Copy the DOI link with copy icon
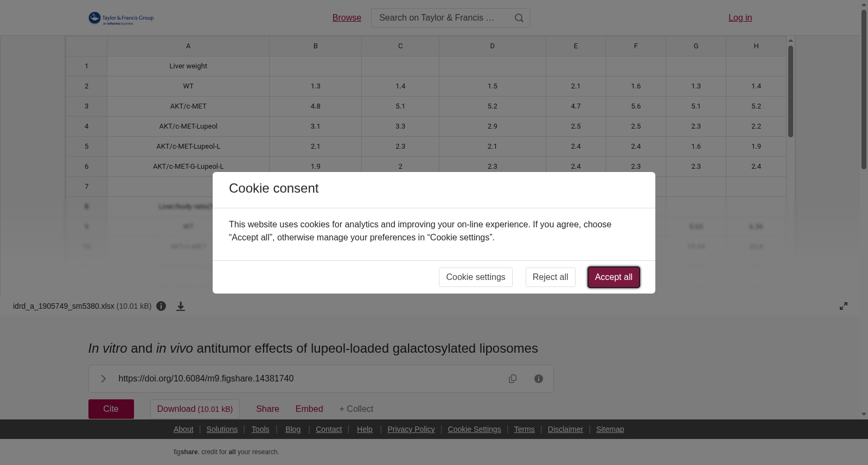This screenshot has height=465, width=868. [513, 379]
